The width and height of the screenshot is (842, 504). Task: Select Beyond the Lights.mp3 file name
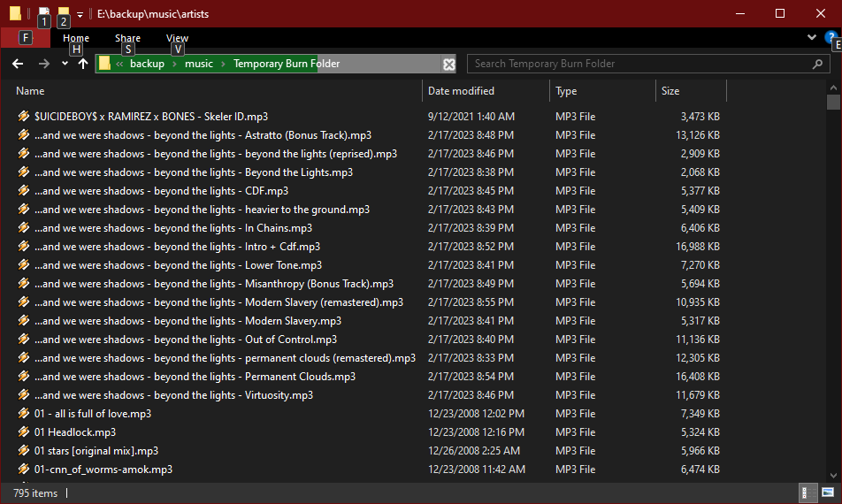coord(194,172)
